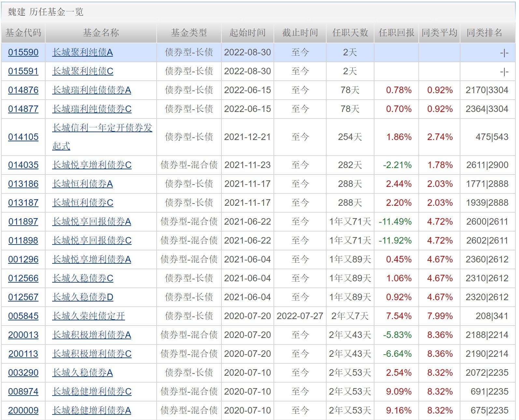Select tenure cell 2年又7天
The image size is (519, 420).
point(350,316)
